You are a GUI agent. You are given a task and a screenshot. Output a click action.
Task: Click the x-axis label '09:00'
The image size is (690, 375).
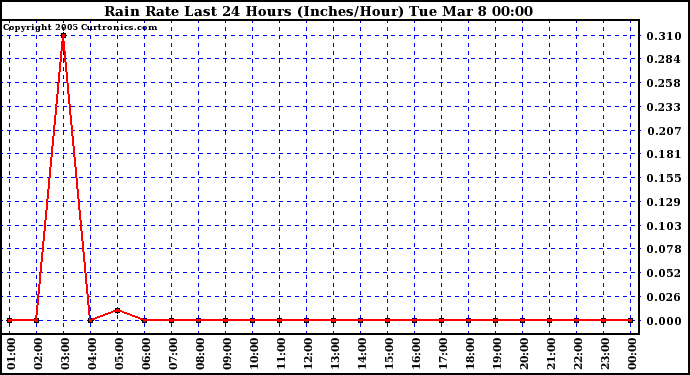coord(227,354)
